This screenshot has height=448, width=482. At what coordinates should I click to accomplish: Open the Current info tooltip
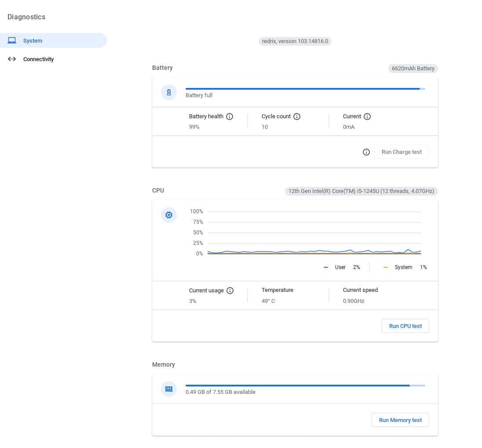(367, 117)
